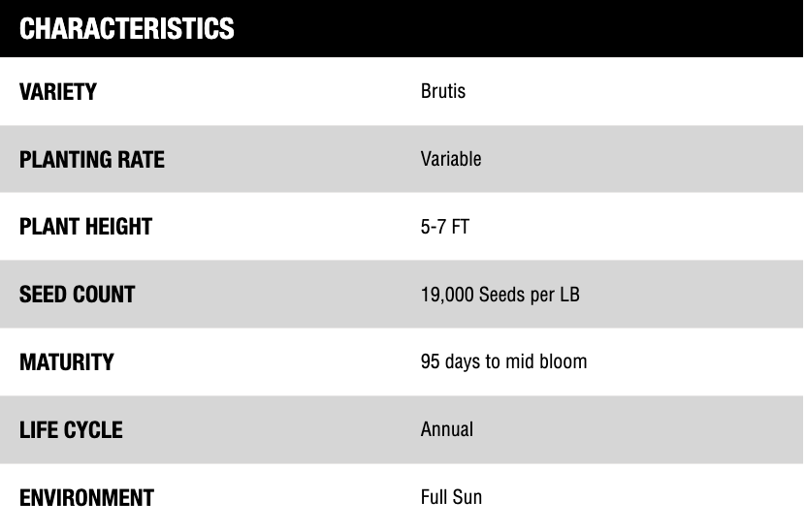Click the 5-7 height number

pyautogui.click(x=433, y=227)
